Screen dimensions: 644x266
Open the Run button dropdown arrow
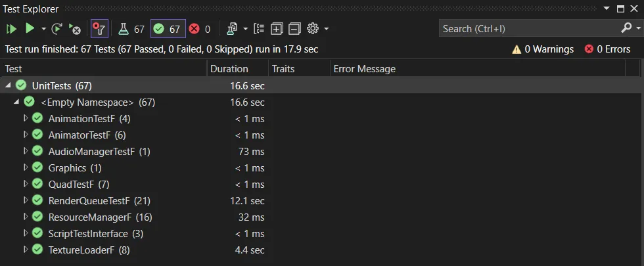43,29
